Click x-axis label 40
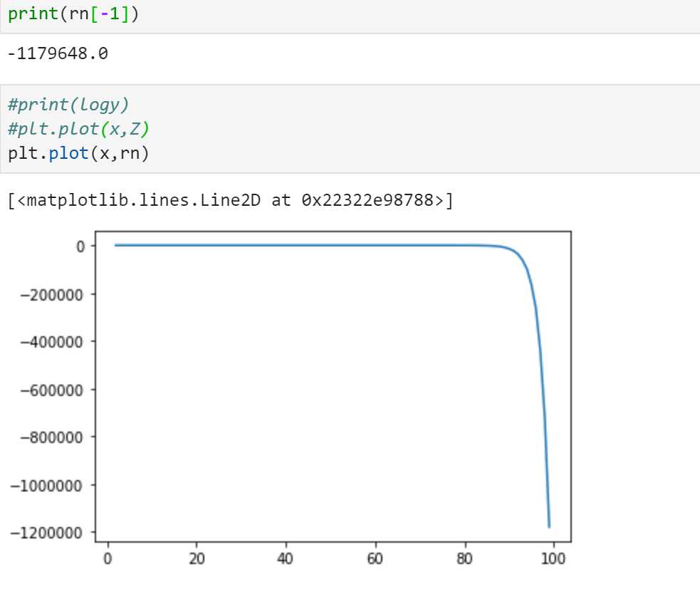The image size is (700, 589). click(x=286, y=558)
